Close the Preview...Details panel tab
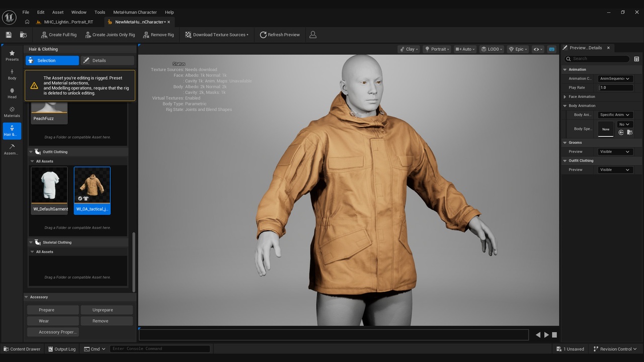 click(x=608, y=48)
